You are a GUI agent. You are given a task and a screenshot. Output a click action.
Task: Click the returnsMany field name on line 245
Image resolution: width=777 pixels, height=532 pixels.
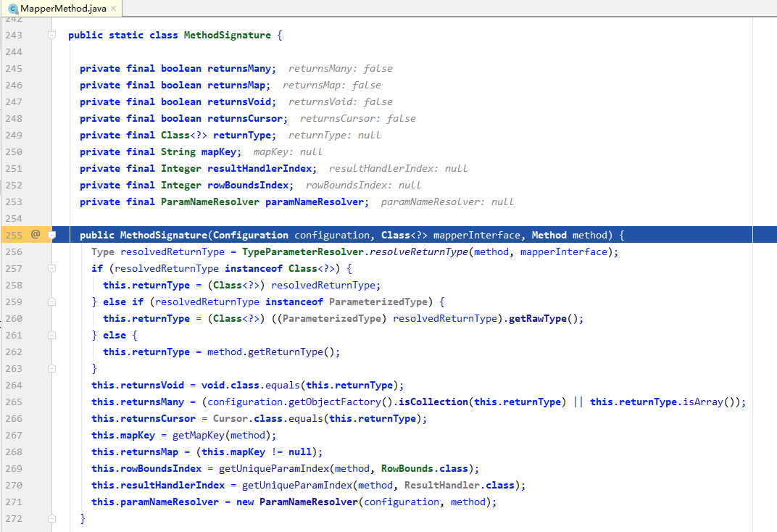point(239,68)
